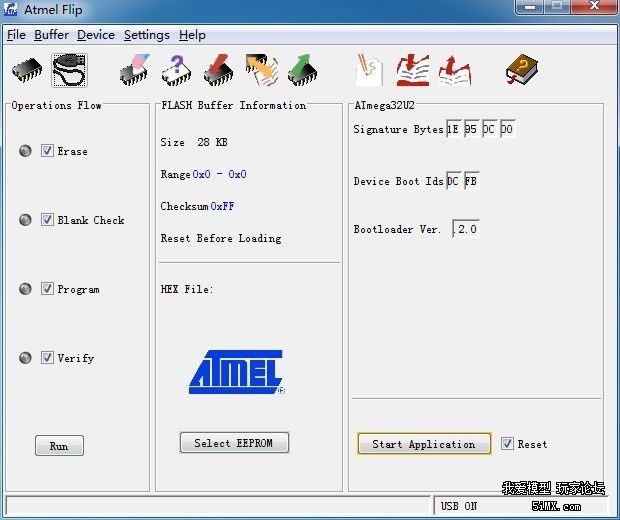Click the Atmel logo image
This screenshot has height=520, width=620.
(x=237, y=372)
